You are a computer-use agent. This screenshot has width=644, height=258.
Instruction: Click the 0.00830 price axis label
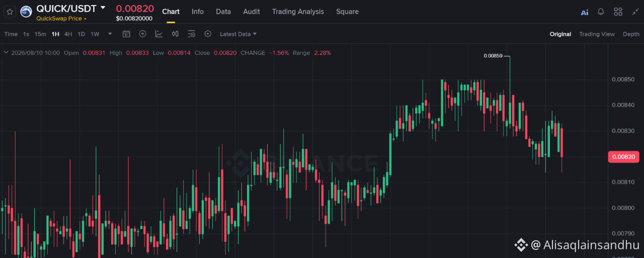[x=623, y=131]
